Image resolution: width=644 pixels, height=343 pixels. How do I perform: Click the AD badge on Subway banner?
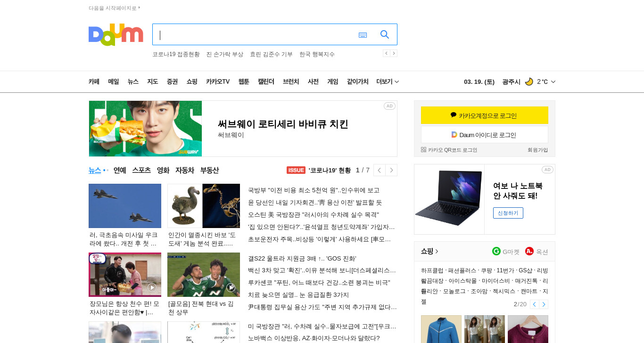[x=389, y=106]
